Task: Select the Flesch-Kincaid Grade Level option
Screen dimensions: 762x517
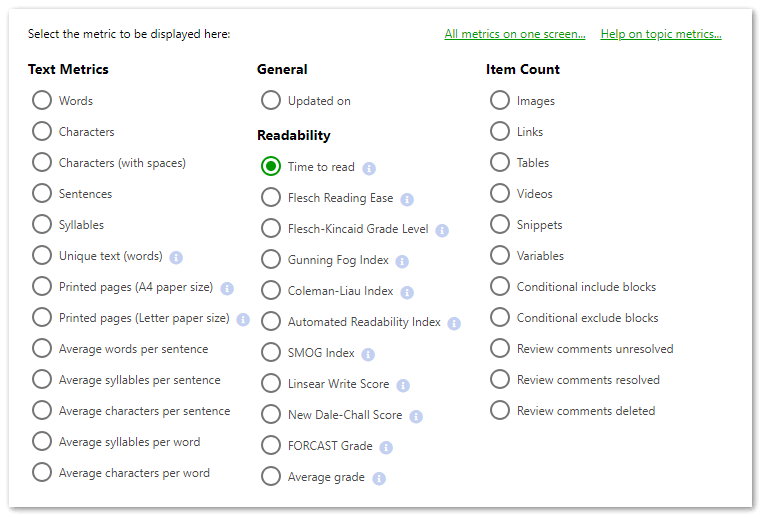Action: click(x=271, y=228)
